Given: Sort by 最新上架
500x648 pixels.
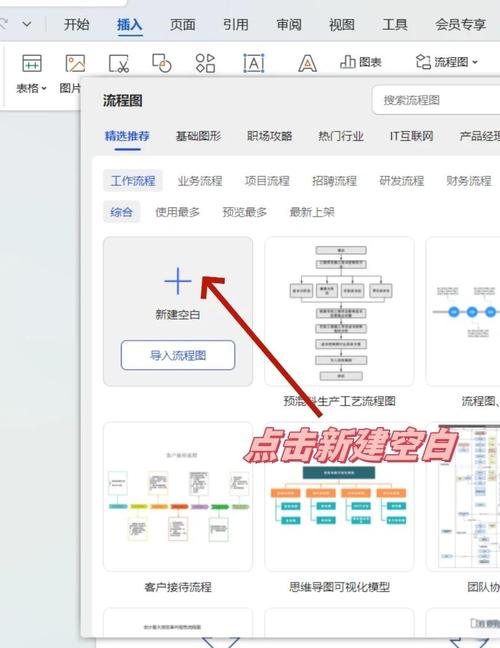Looking at the screenshot, I should [x=312, y=212].
